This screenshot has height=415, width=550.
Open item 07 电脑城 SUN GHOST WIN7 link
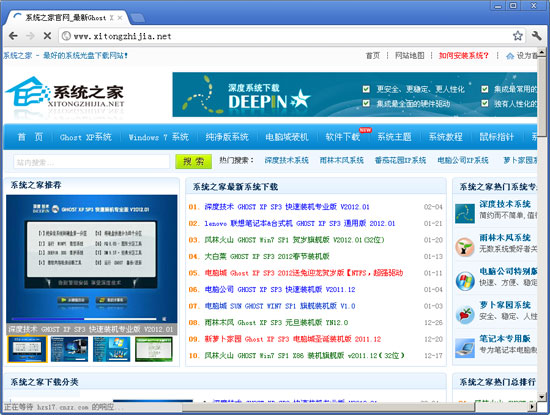click(x=280, y=306)
